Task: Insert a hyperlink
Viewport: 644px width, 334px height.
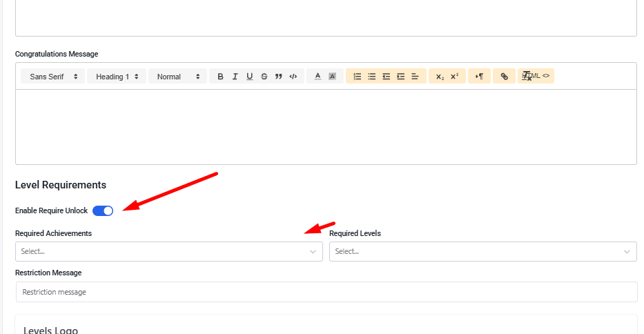Action: (504, 77)
